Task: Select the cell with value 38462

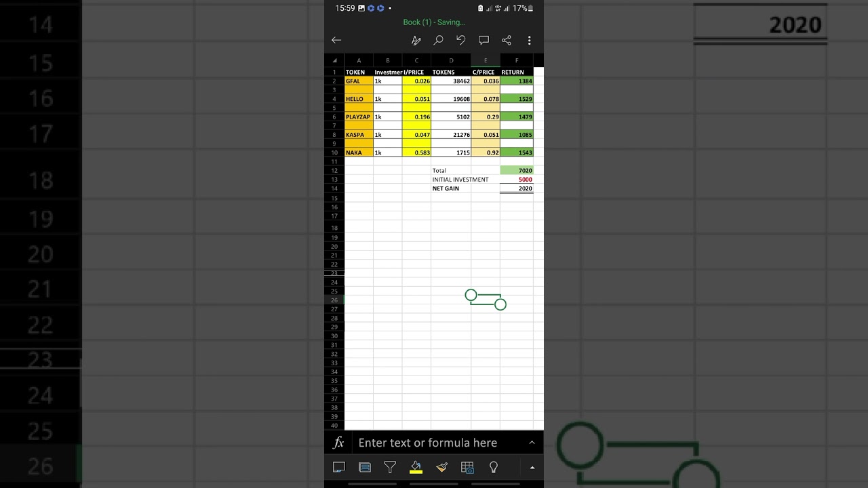Action: [451, 81]
